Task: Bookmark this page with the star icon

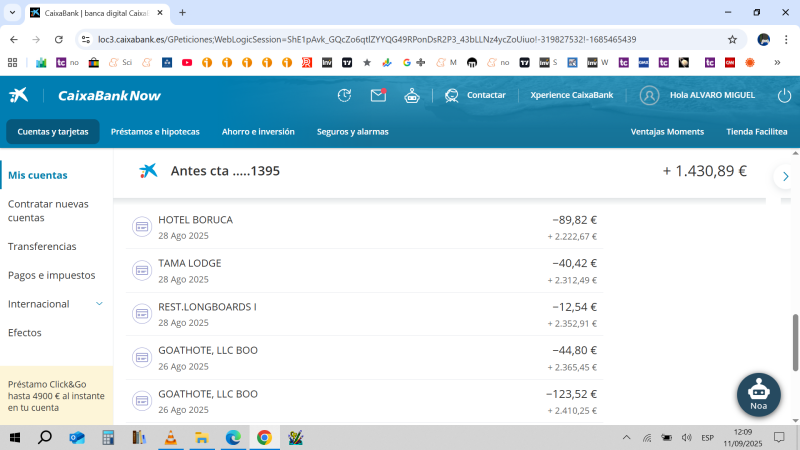Action: pyautogui.click(x=733, y=39)
